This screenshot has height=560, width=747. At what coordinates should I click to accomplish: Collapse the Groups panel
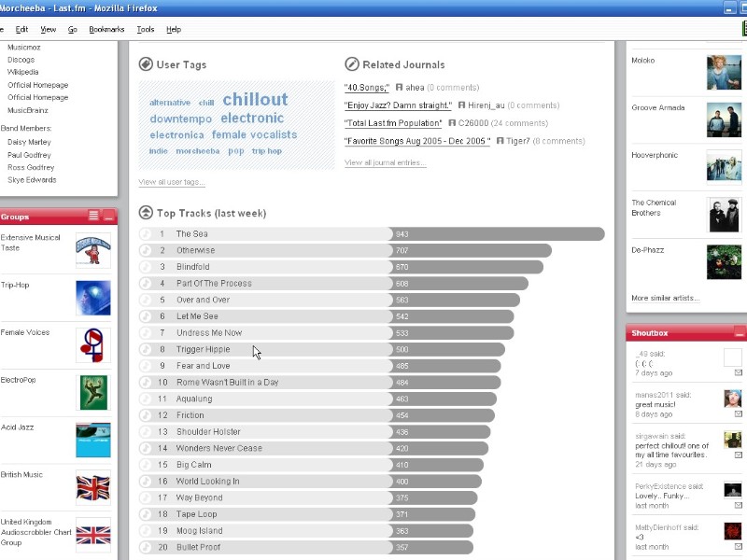tap(108, 216)
